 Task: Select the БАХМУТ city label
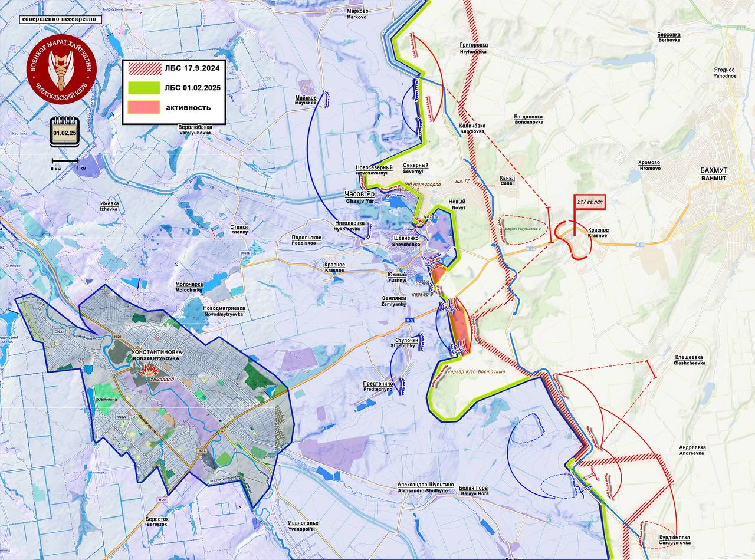(714, 170)
